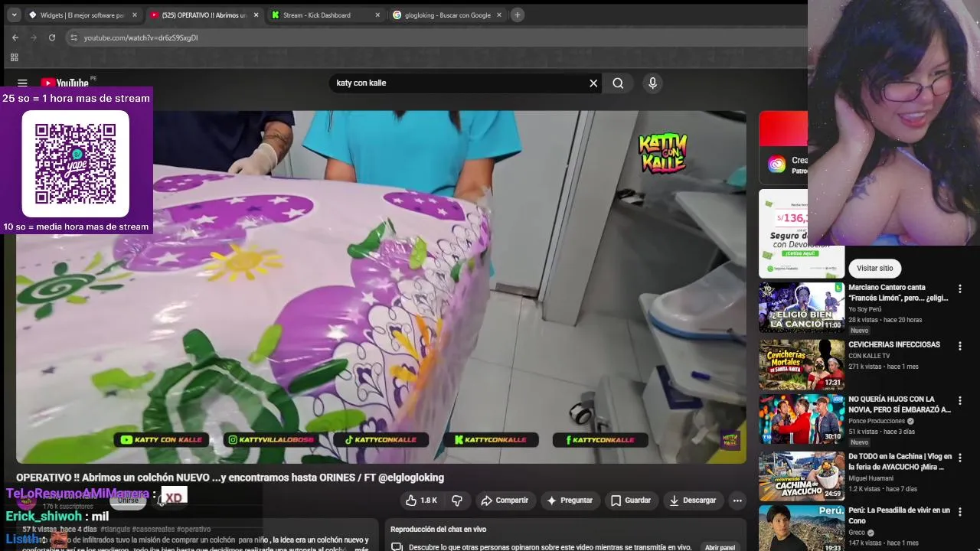Visit Ponce Producciones channel name
The image size is (980, 551).
point(877,421)
